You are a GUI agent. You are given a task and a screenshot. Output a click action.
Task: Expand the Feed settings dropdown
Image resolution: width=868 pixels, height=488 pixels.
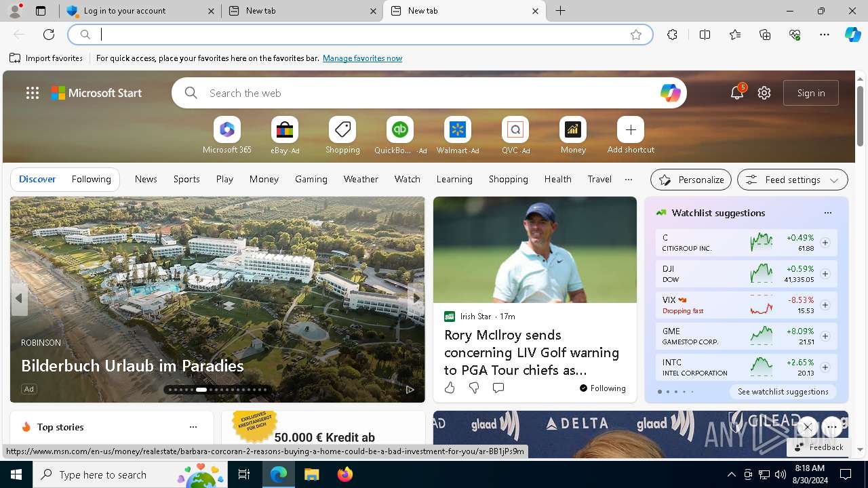pos(792,180)
